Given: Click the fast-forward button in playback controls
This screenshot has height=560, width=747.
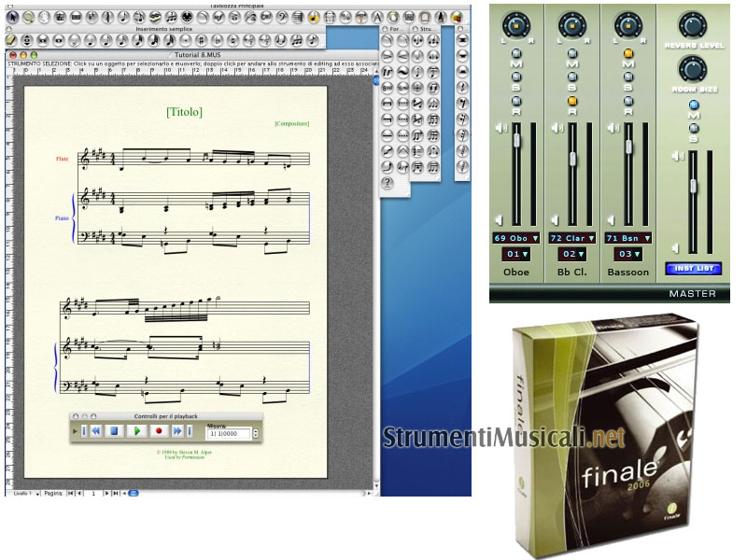Looking at the screenshot, I should (176, 431).
